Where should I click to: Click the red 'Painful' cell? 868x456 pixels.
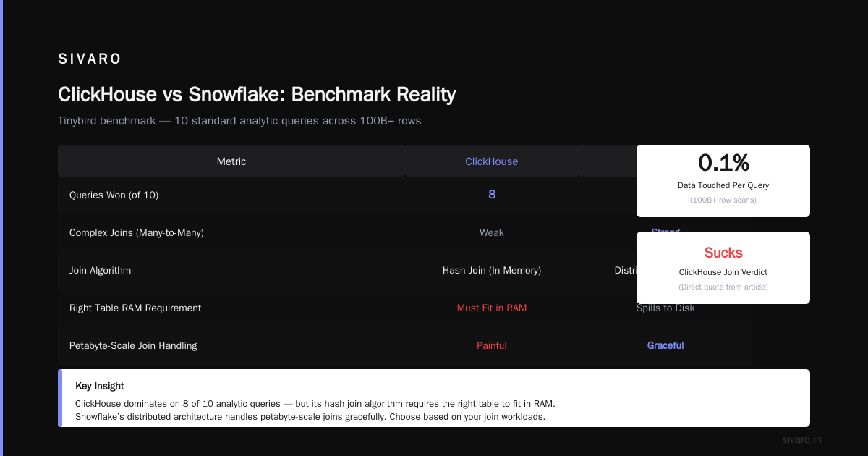(x=492, y=345)
